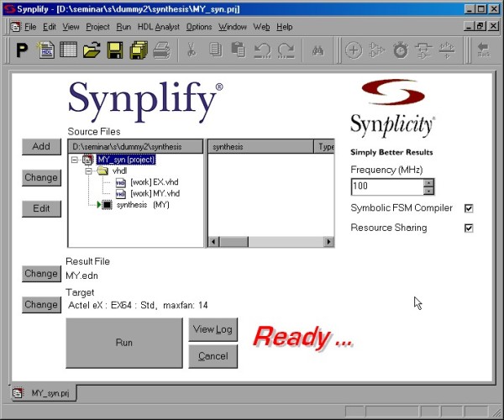504x420 pixels.
Task: Click the Paste clipboard icon
Action: [239, 50]
